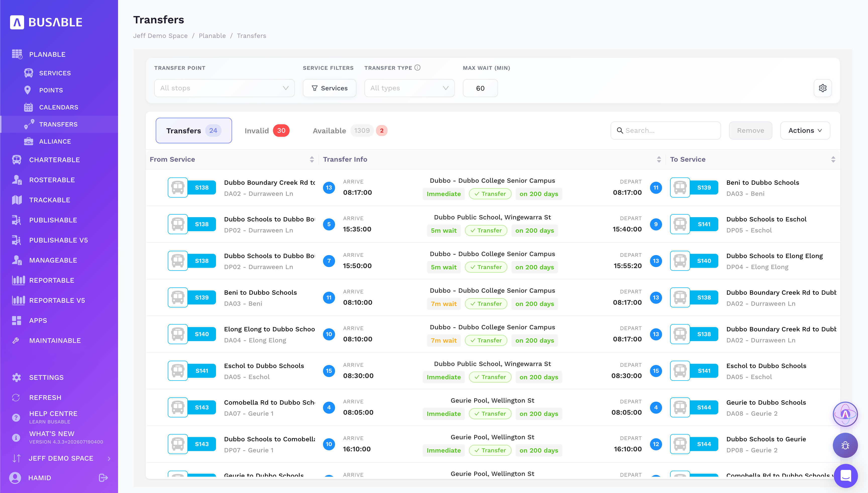Open Transfers in the sidebar
The image size is (868, 493).
click(x=59, y=124)
